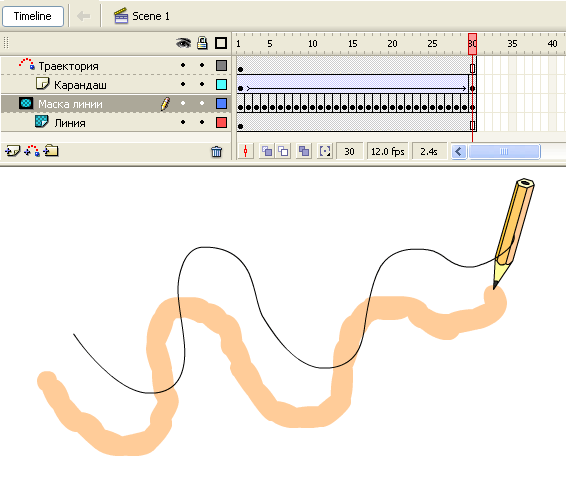Viewport: 566px width, 490px height.
Task: Click frame 20 on timeline ruler
Action: tap(392, 44)
